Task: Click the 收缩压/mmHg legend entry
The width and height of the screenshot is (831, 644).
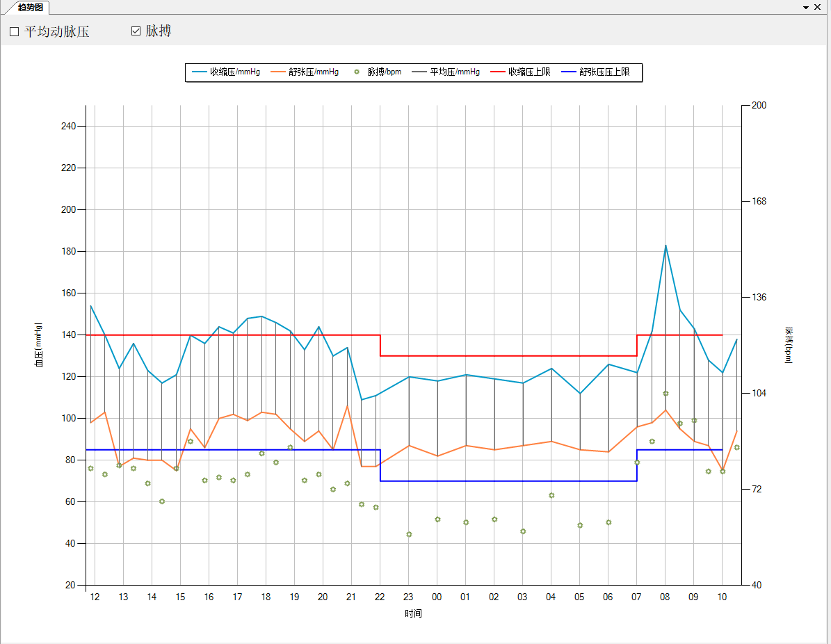Action: pos(226,72)
